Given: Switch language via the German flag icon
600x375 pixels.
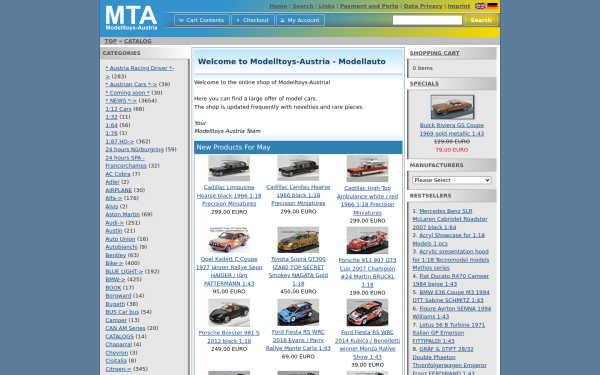Looking at the screenshot, I should (x=492, y=6).
